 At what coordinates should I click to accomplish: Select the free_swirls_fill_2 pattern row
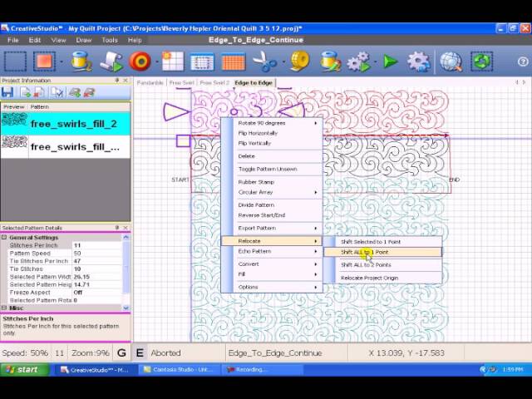click(65, 124)
